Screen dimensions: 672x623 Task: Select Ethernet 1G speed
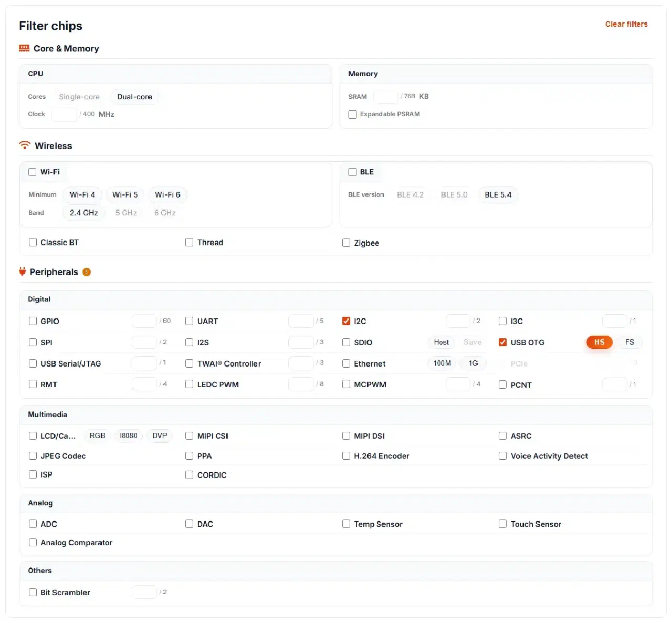[x=474, y=364]
